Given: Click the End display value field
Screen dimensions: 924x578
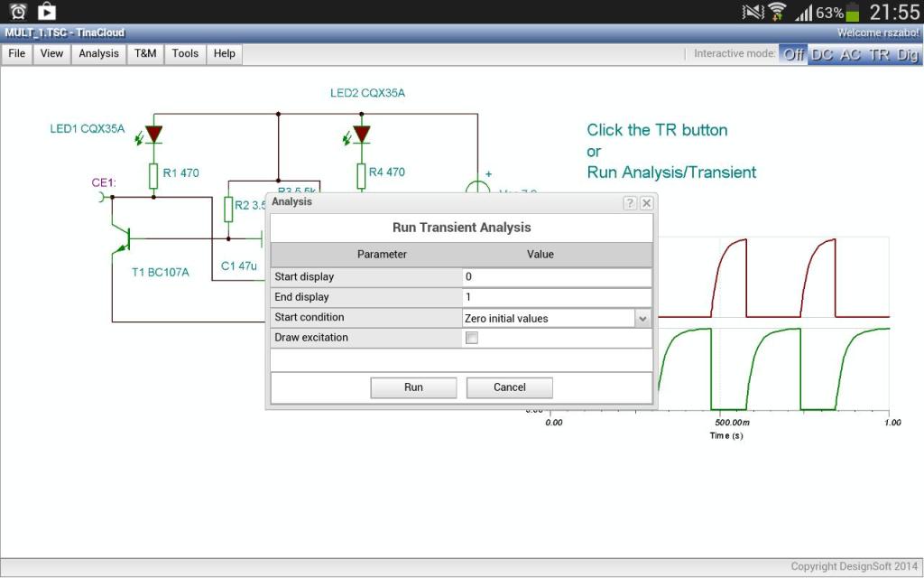Looking at the screenshot, I should [556, 297].
